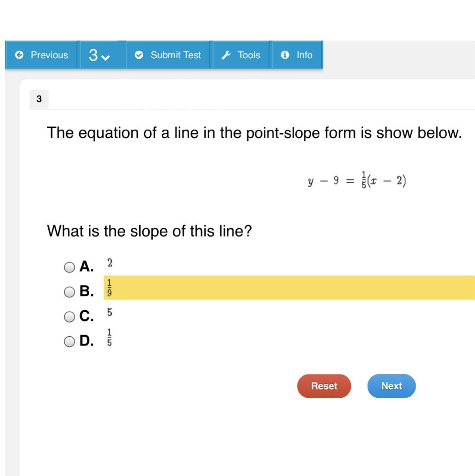Image resolution: width=475 pixels, height=476 pixels.
Task: Click the Tools wrench icon
Action: click(226, 55)
